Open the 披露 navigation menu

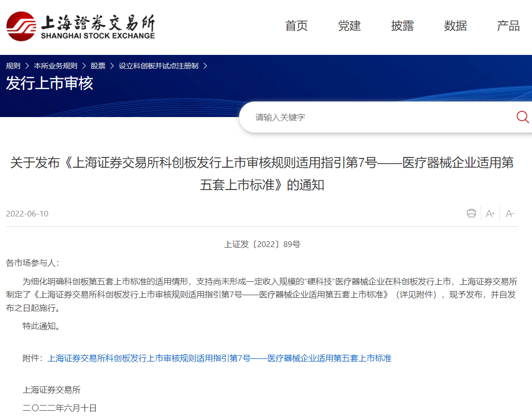click(x=402, y=25)
